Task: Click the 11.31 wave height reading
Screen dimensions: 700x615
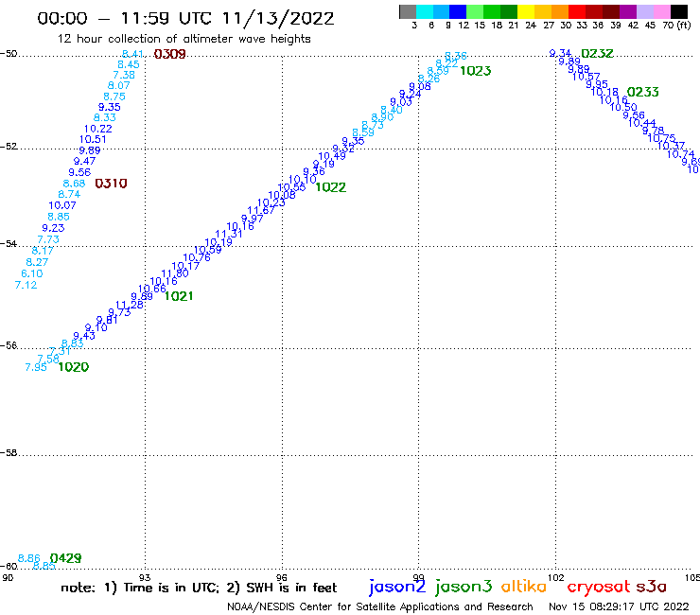Action: click(229, 234)
